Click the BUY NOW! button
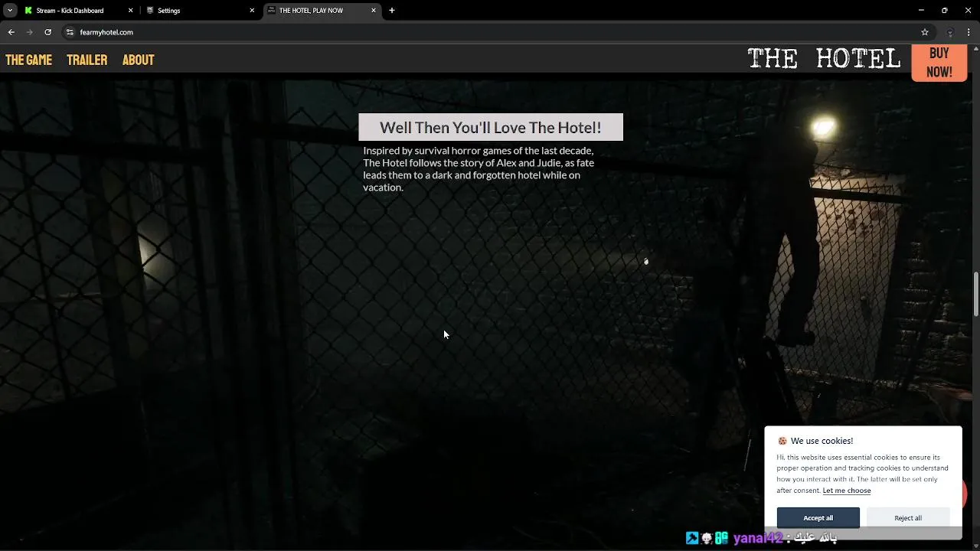 [x=939, y=63]
